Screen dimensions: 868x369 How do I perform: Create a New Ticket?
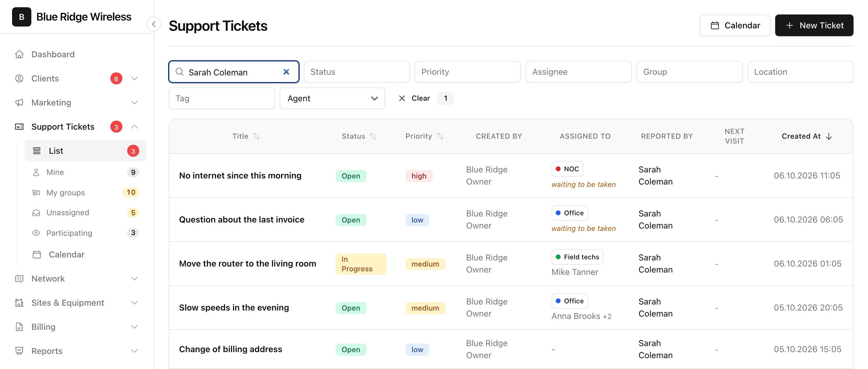click(x=814, y=25)
